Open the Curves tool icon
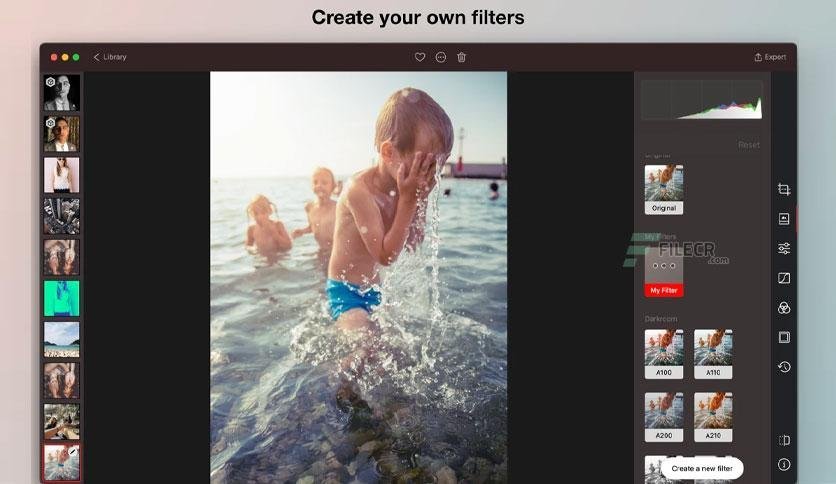This screenshot has width=836, height=484. [x=784, y=278]
